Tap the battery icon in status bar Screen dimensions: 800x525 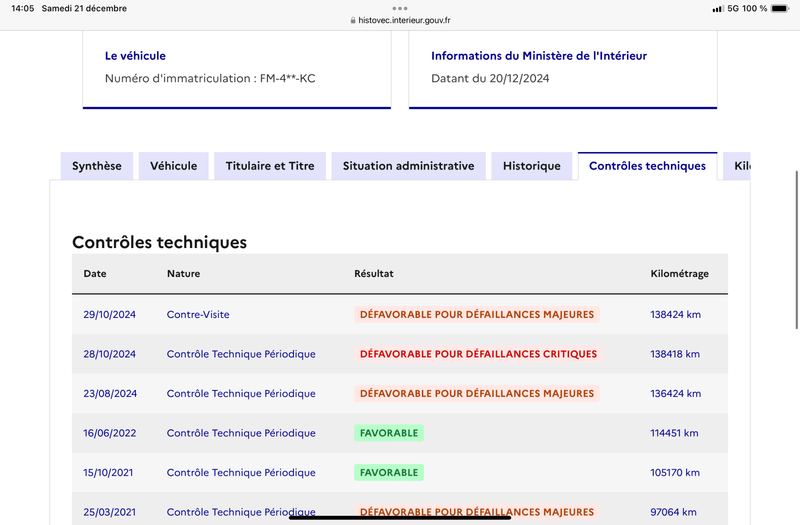(x=781, y=9)
